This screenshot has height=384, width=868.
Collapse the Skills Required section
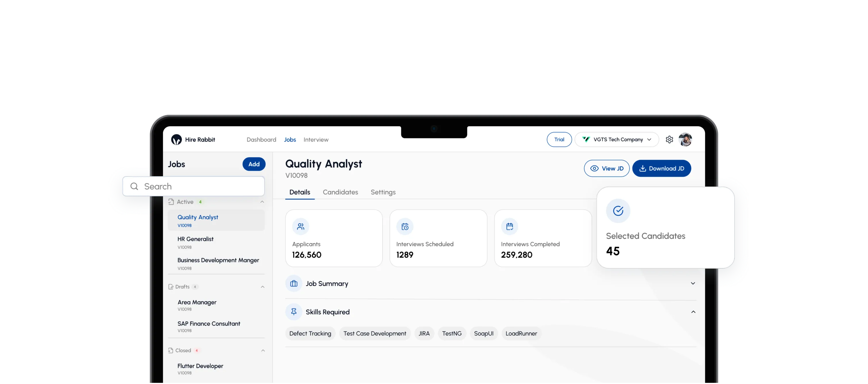[x=693, y=312]
